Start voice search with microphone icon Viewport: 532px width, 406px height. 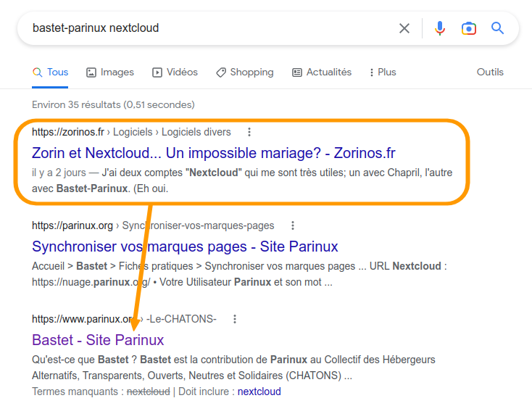(440, 28)
